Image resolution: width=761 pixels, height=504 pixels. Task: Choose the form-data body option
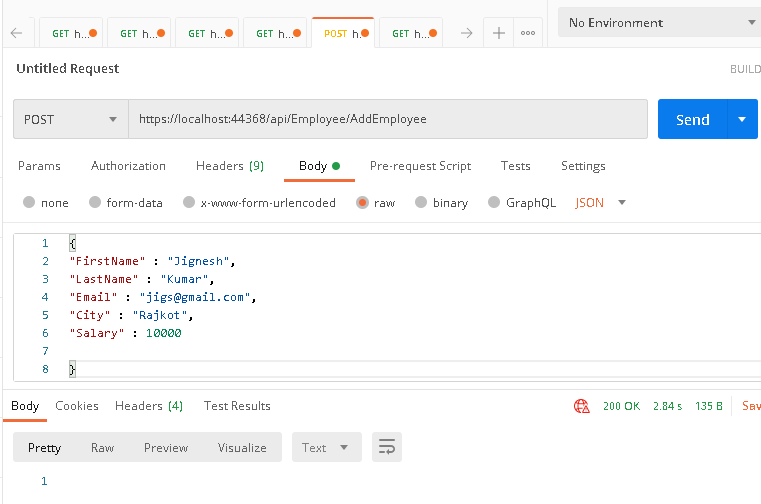(95, 202)
